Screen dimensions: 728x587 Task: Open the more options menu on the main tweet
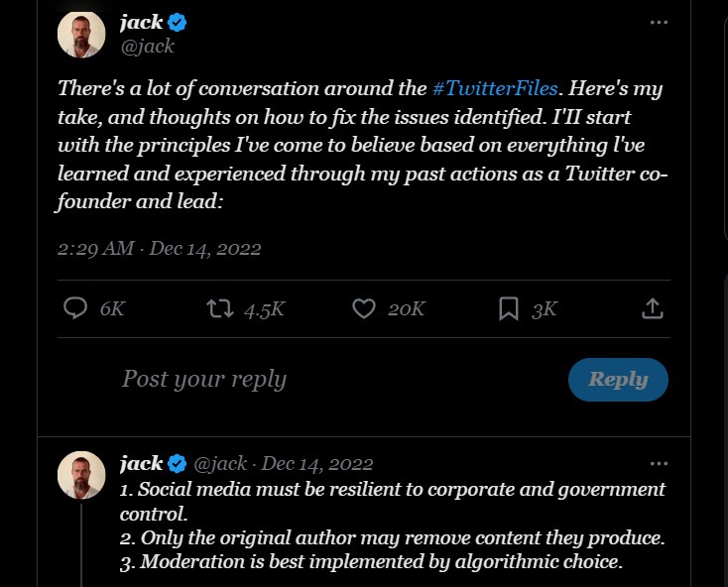point(659,23)
